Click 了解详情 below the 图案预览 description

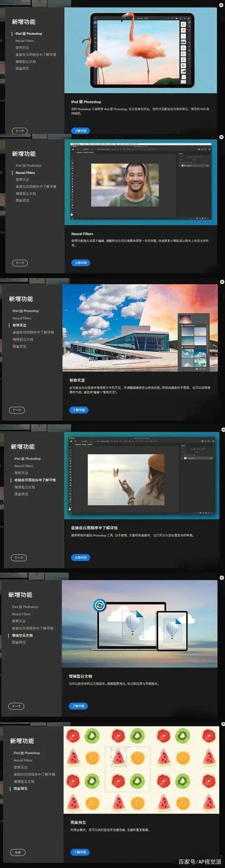click(x=80, y=852)
